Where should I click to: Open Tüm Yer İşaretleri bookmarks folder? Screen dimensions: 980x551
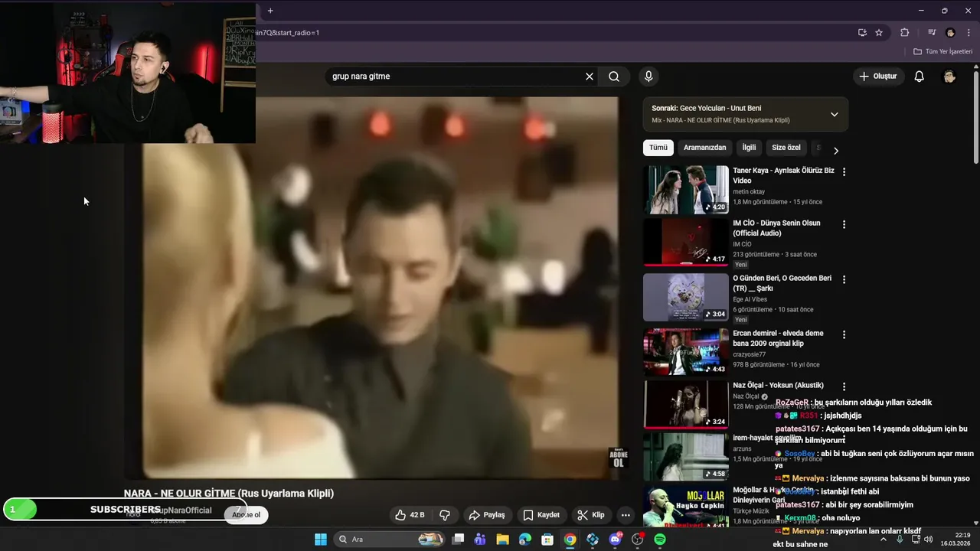click(x=942, y=51)
